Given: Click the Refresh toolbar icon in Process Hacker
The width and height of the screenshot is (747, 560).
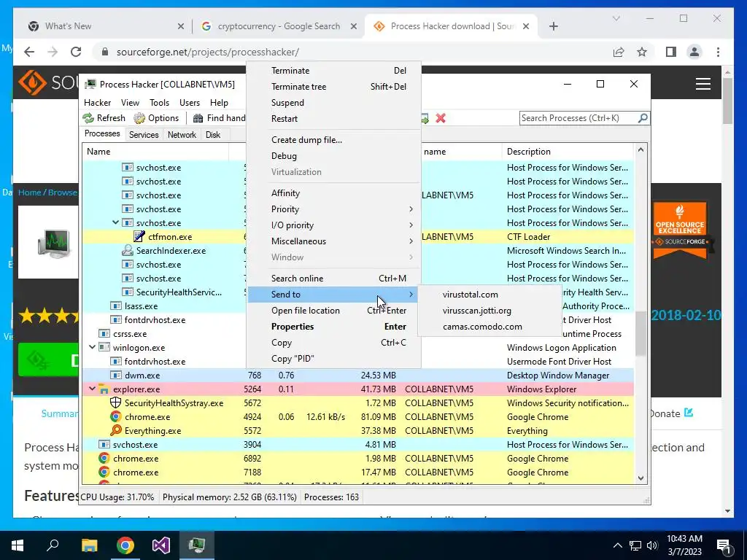Looking at the screenshot, I should pyautogui.click(x=88, y=118).
